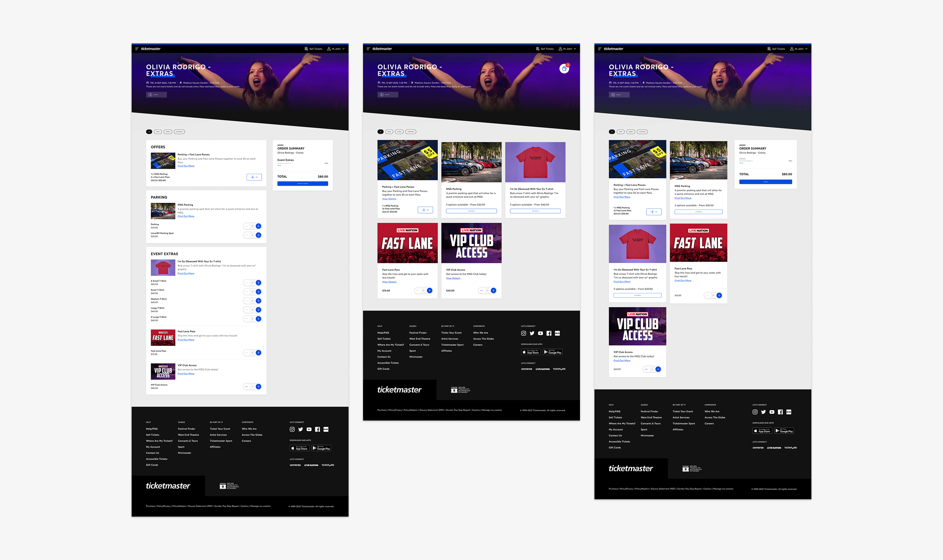This screenshot has height=560, width=943.
Task: Increase X Small T-Shirt quantity
Action: pyautogui.click(x=258, y=283)
